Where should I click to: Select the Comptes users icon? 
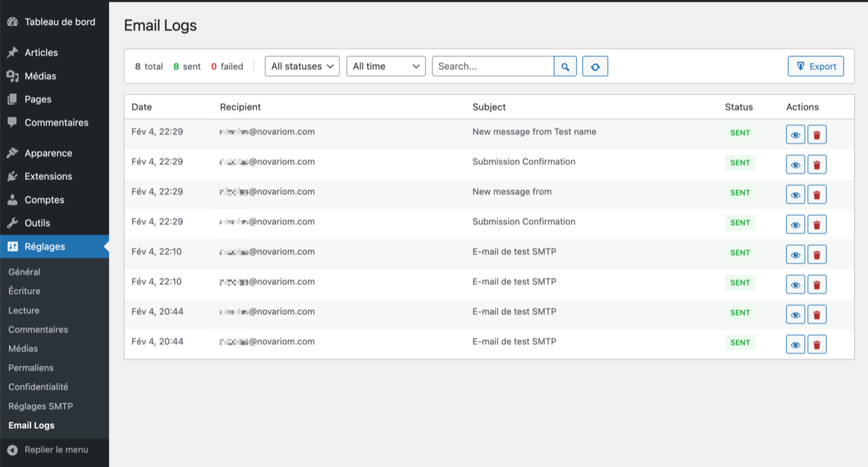14,200
